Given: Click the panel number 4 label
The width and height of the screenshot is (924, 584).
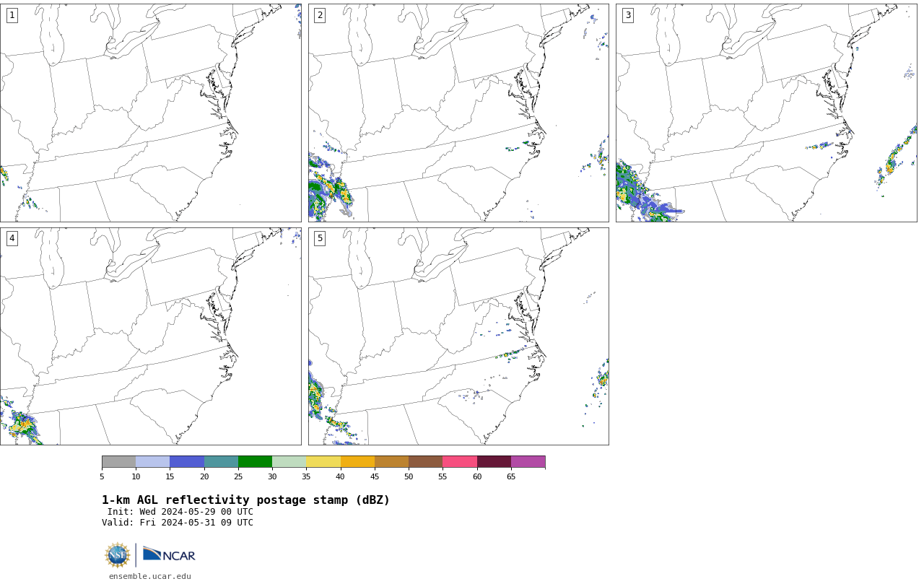Looking at the screenshot, I should tap(12, 238).
